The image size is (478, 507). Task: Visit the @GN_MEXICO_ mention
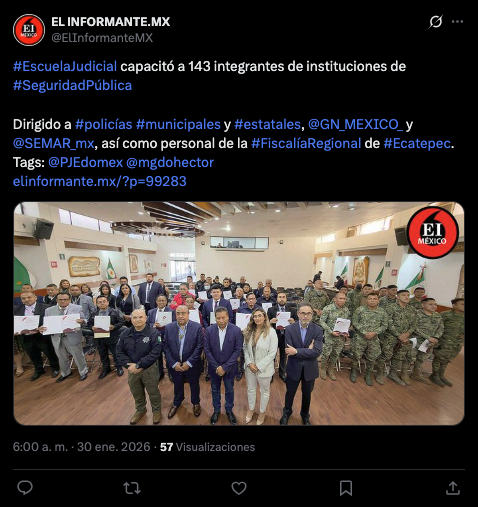coord(355,124)
